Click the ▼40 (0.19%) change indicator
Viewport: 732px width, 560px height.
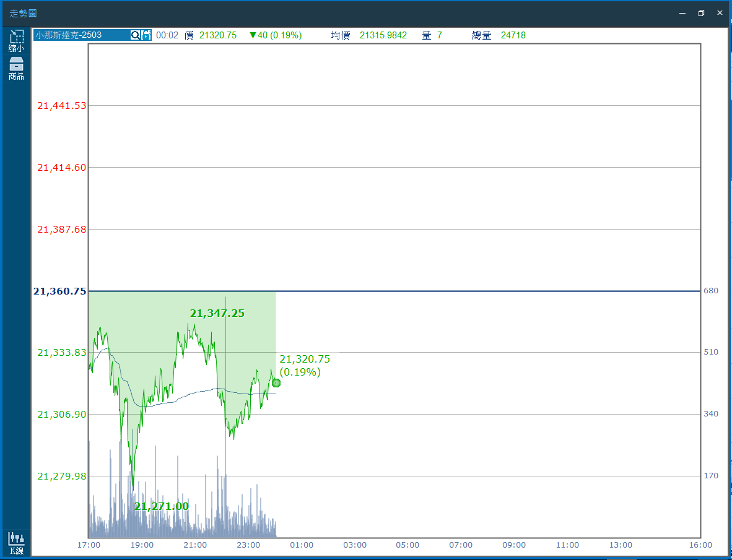275,35
